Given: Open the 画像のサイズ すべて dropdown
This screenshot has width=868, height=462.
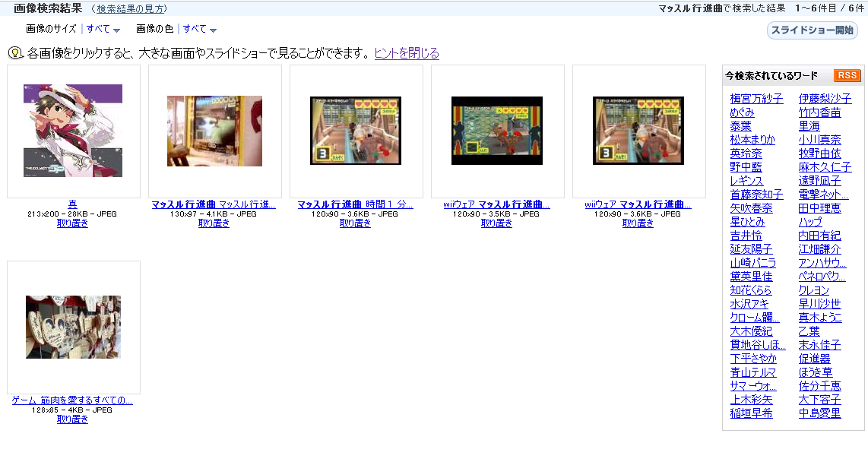Looking at the screenshot, I should point(103,29).
